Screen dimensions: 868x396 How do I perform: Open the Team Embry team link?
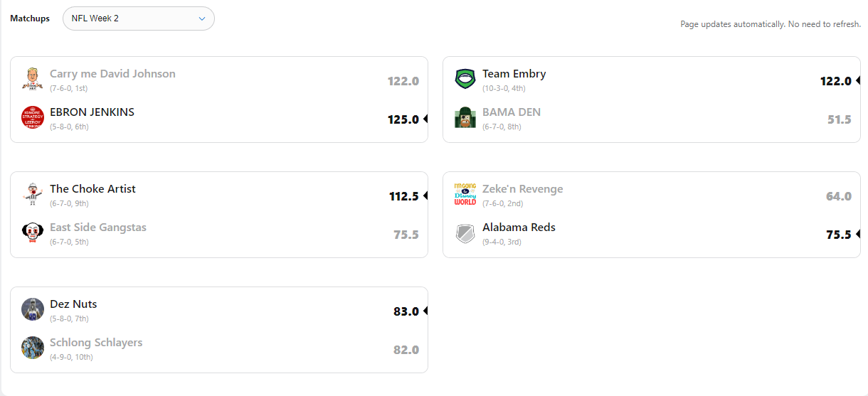click(514, 74)
